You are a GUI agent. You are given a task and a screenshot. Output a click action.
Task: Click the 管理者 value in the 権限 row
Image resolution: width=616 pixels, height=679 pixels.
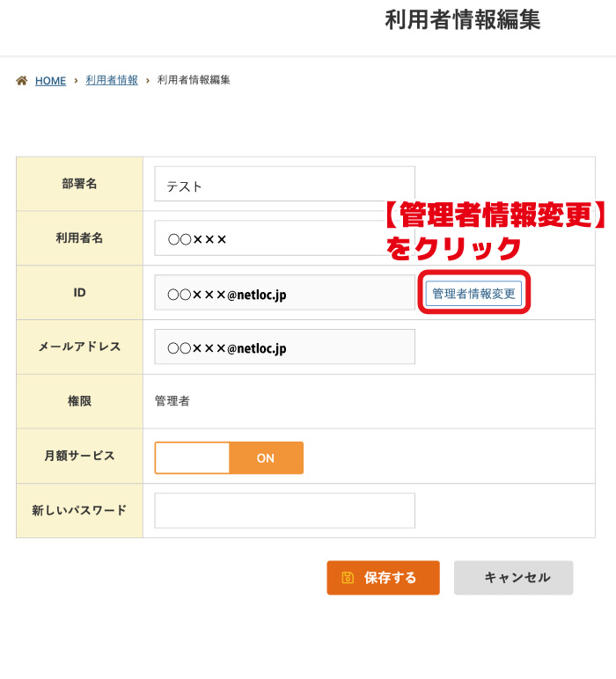coord(172,401)
